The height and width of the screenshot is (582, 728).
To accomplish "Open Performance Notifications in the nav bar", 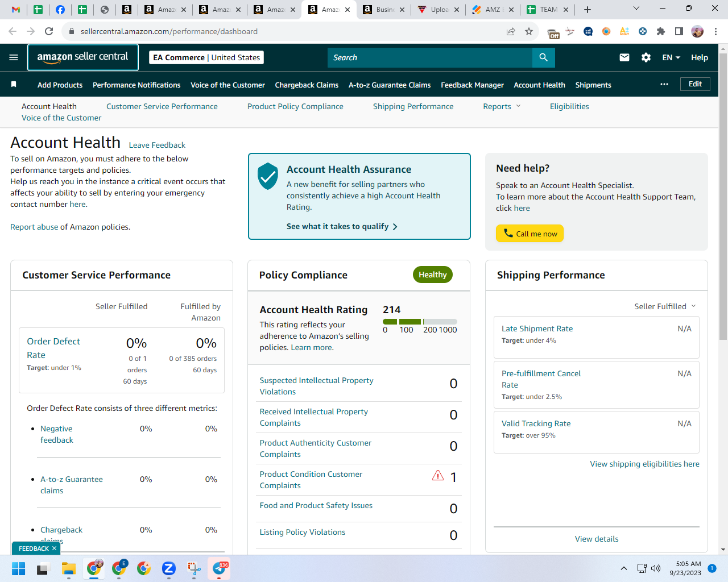I will pyautogui.click(x=136, y=85).
